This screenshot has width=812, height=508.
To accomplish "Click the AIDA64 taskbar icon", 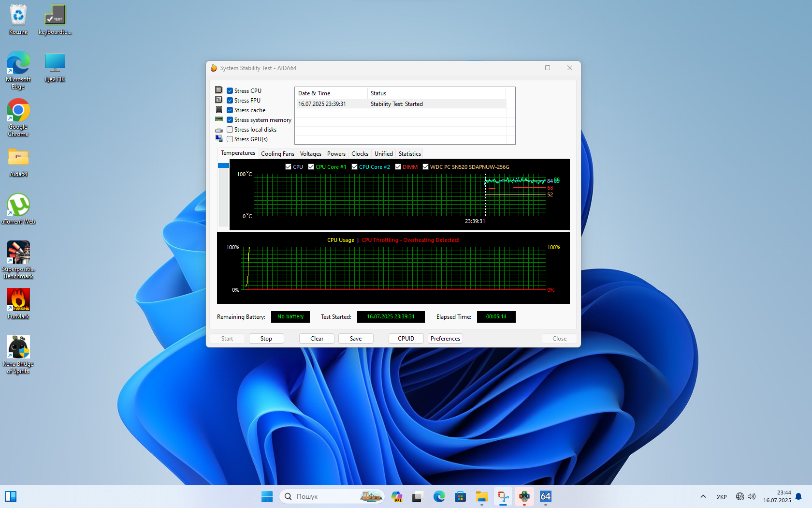I will [545, 496].
